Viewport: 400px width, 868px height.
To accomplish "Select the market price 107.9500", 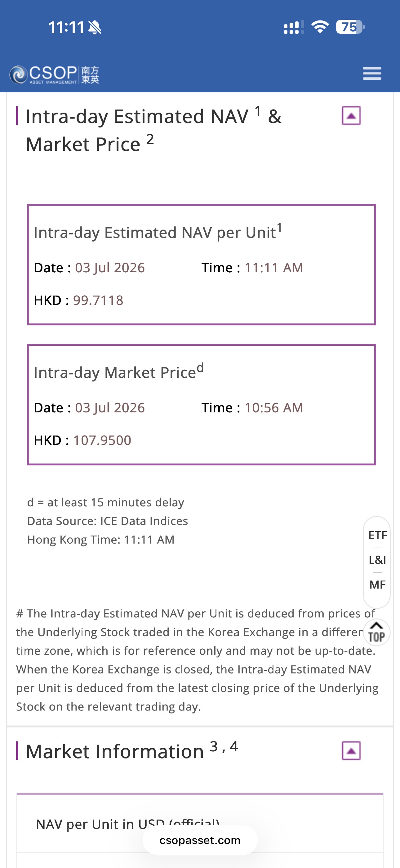I will pos(102,440).
